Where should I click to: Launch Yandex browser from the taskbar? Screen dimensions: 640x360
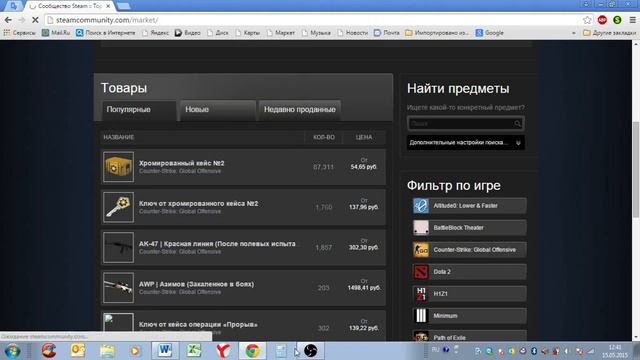coord(223,351)
